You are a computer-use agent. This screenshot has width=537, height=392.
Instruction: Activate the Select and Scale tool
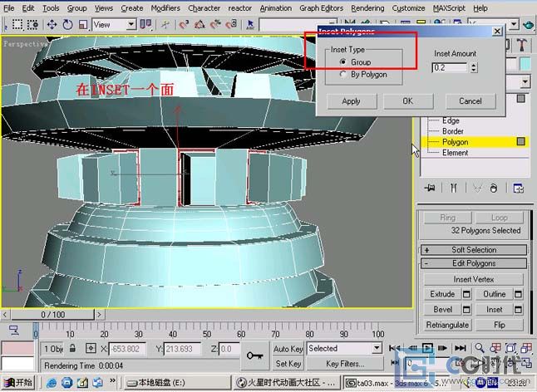pyautogui.click(x=83, y=25)
